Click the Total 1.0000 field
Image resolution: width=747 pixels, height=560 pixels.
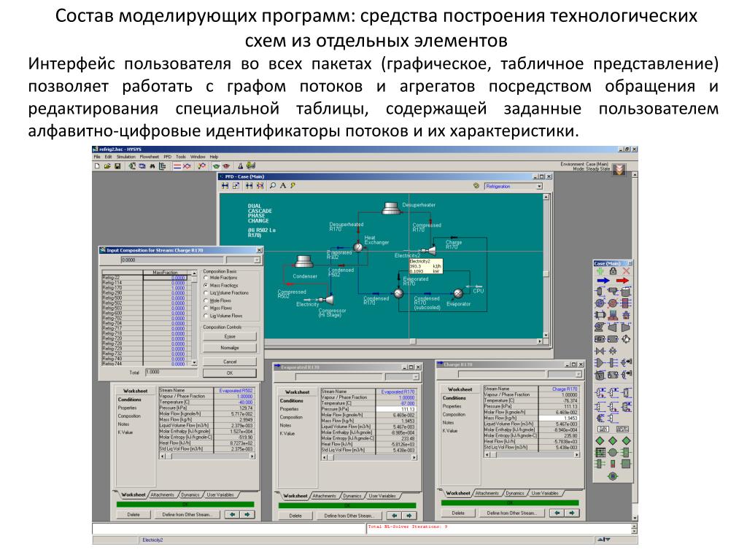[x=171, y=373]
